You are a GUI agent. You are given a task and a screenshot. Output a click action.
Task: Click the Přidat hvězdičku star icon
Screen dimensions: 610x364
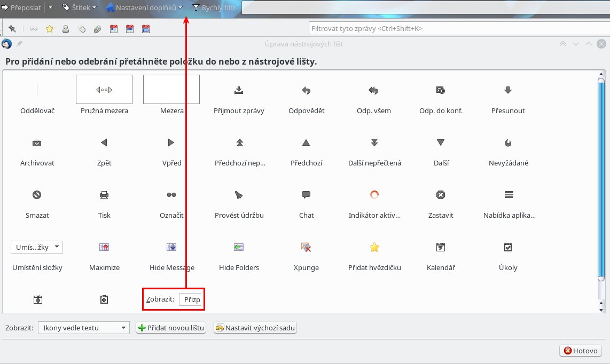pos(374,247)
